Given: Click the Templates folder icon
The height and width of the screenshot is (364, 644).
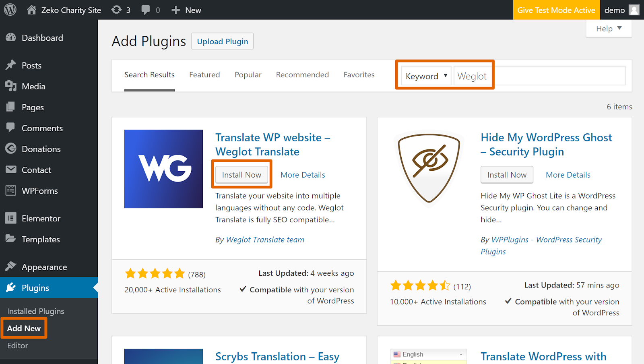Looking at the screenshot, I should [x=11, y=239].
